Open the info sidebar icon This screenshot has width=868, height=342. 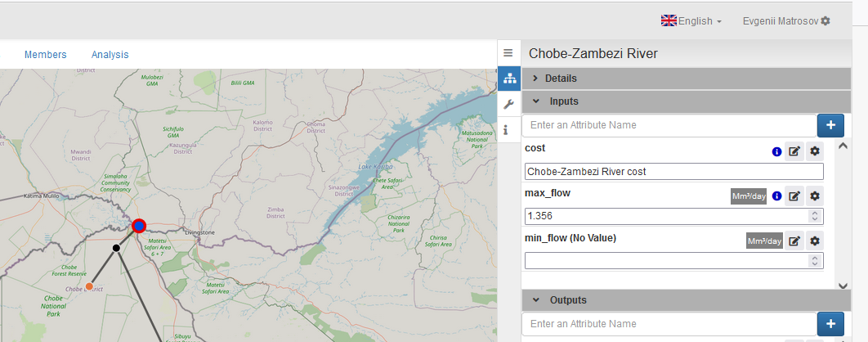coord(508,129)
